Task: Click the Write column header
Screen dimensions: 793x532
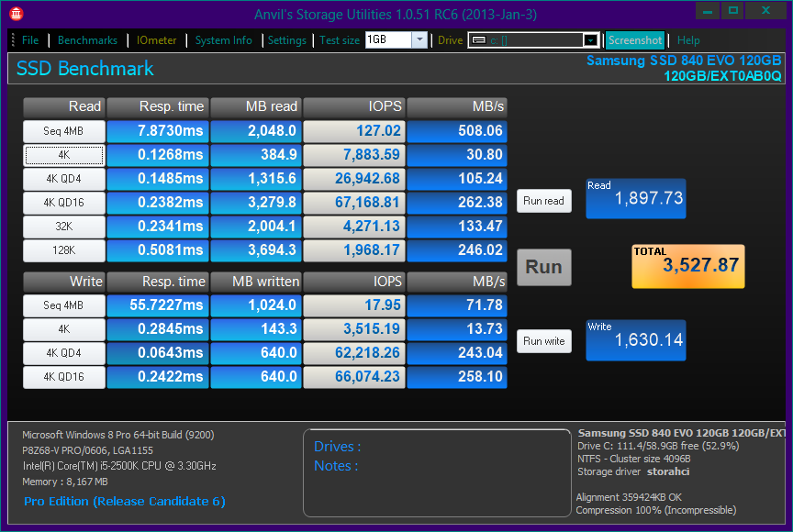Action: 63,282
